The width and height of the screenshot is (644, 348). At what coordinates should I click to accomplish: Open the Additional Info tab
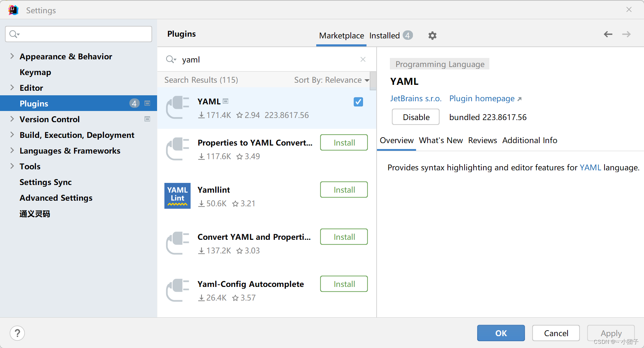click(x=530, y=140)
